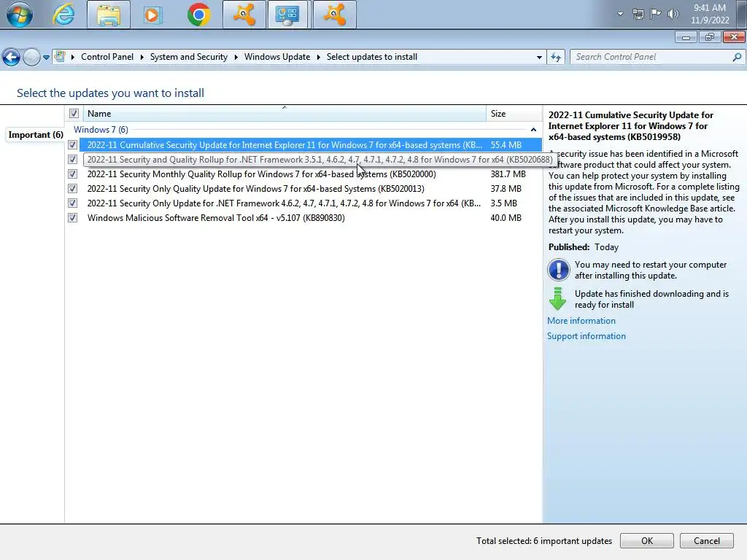Minimize the Control Panel window
Screen dimensions: 747x560
click(686, 37)
